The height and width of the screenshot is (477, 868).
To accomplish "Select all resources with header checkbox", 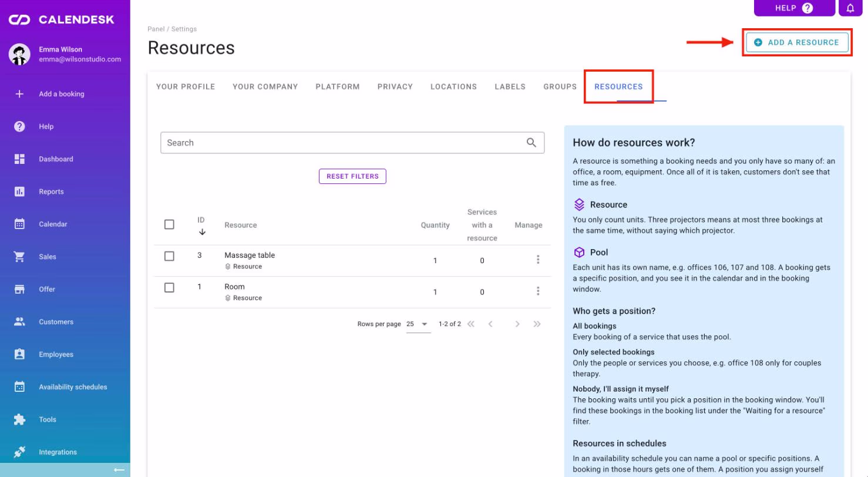I will 169,224.
